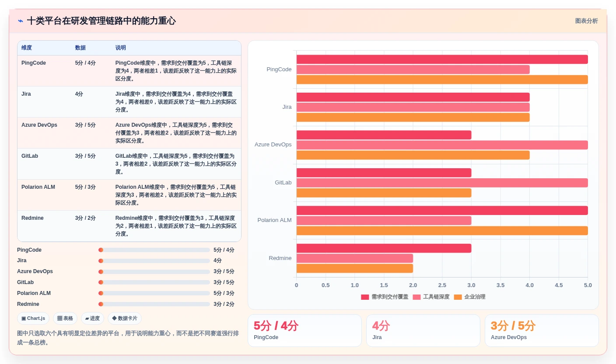Select the 进度 chip
Viewport: 616px width, 364px height.
[x=92, y=318]
